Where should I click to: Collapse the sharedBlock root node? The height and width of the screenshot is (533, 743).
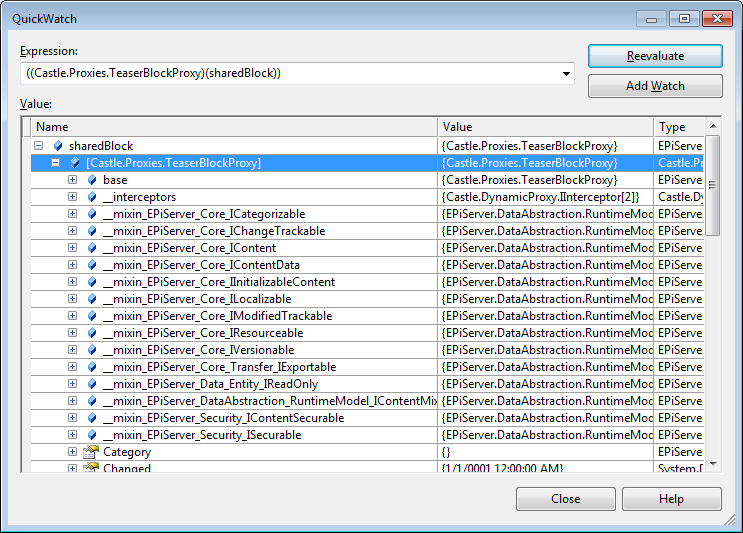[x=39, y=146]
